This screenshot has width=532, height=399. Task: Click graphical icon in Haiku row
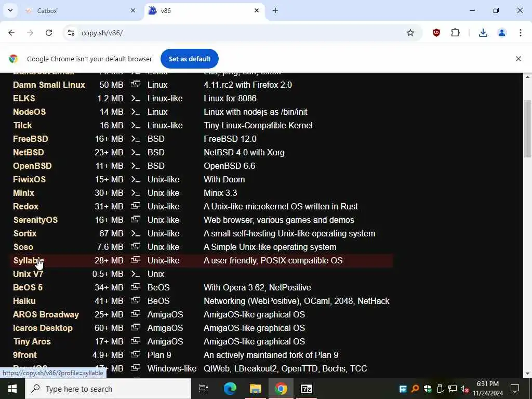pyautogui.click(x=136, y=301)
